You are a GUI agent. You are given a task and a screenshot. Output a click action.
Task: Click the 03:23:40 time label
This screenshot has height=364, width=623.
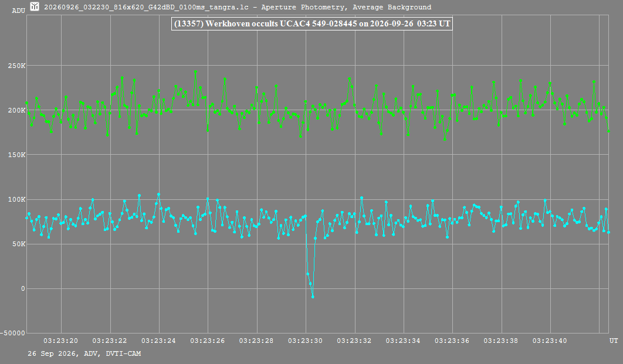click(550, 341)
